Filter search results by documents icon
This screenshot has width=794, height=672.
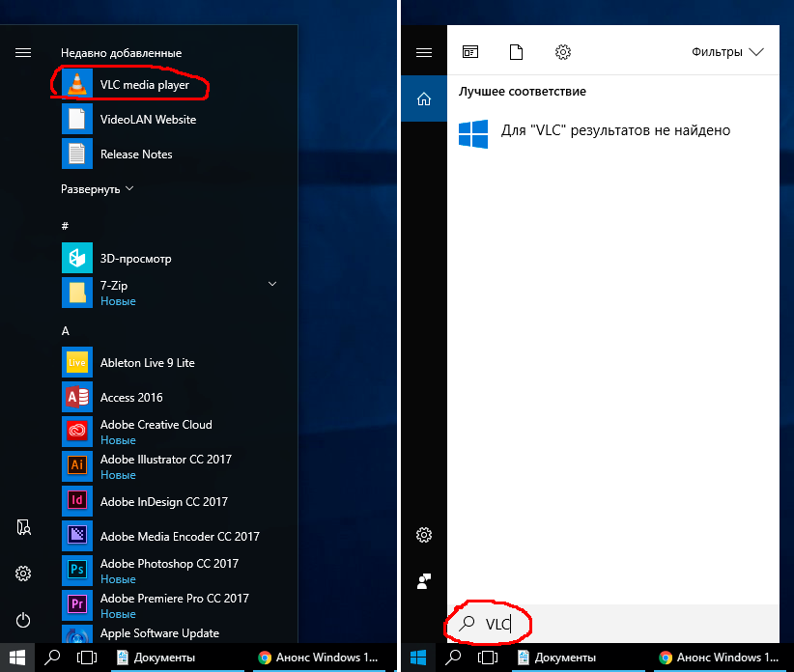(x=516, y=51)
